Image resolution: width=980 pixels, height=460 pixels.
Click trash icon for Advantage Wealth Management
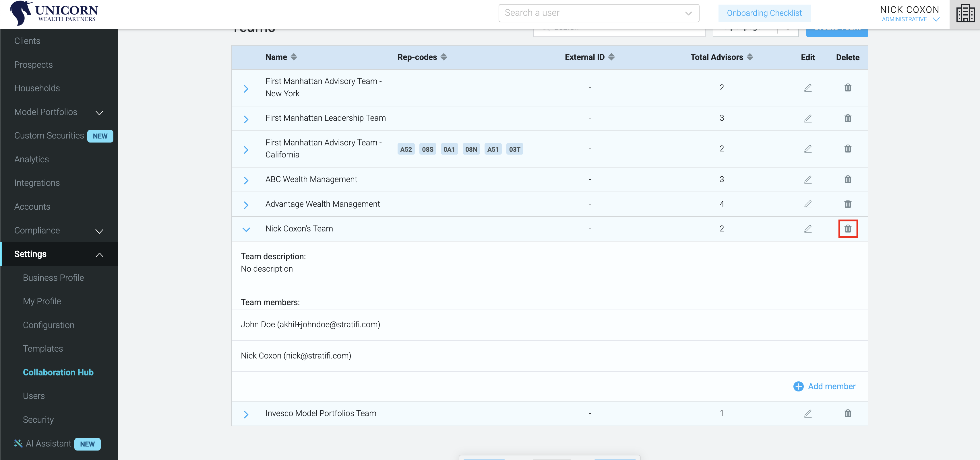(x=848, y=204)
